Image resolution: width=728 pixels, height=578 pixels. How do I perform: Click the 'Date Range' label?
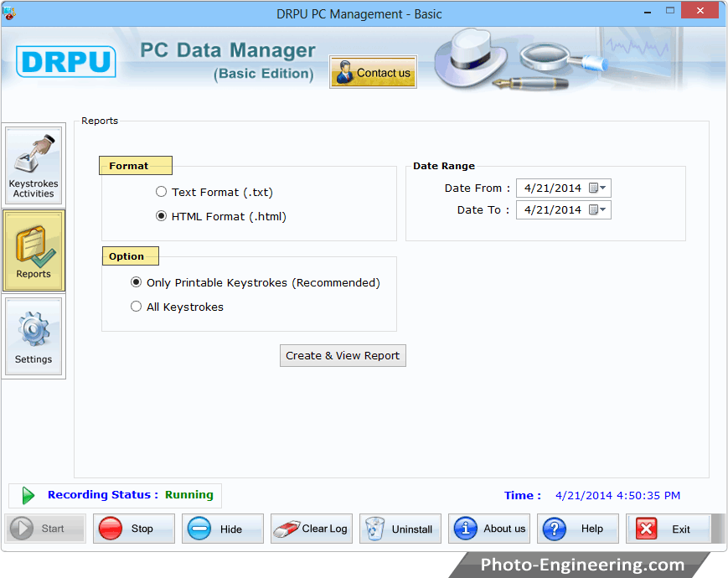444,166
